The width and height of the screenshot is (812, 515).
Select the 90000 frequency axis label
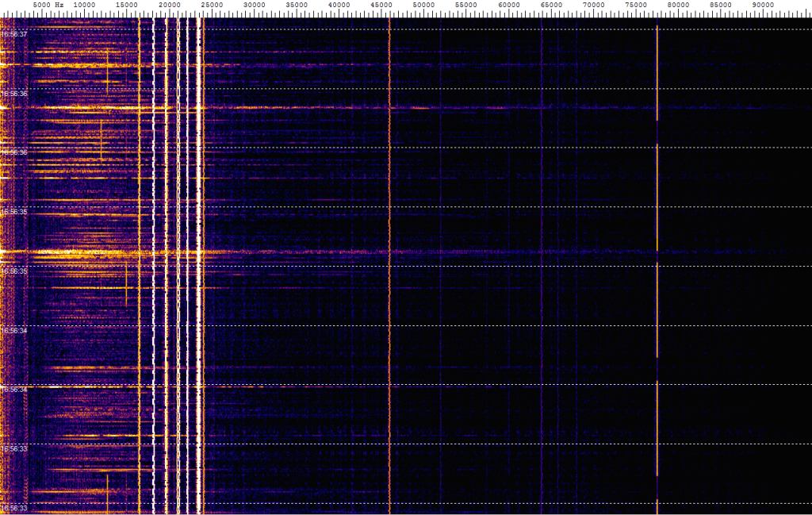763,5
